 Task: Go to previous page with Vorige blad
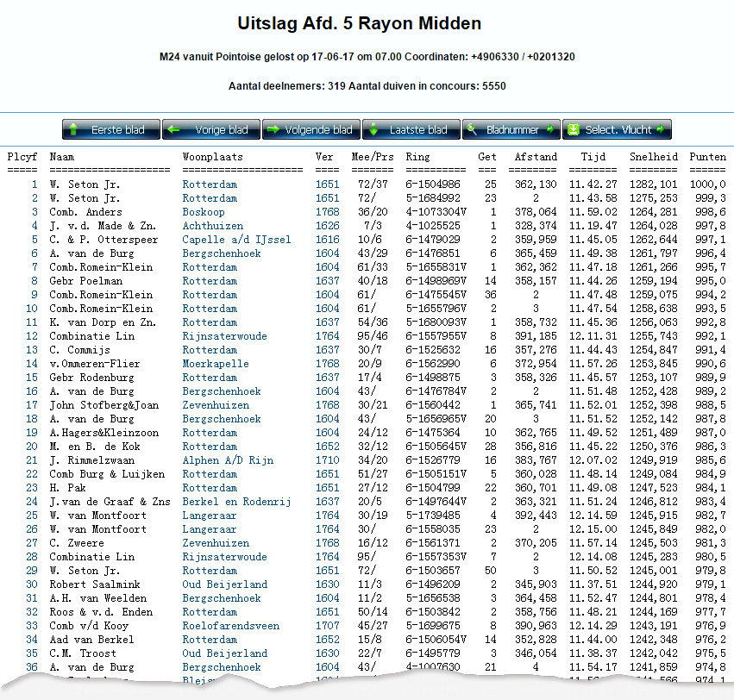(211, 129)
